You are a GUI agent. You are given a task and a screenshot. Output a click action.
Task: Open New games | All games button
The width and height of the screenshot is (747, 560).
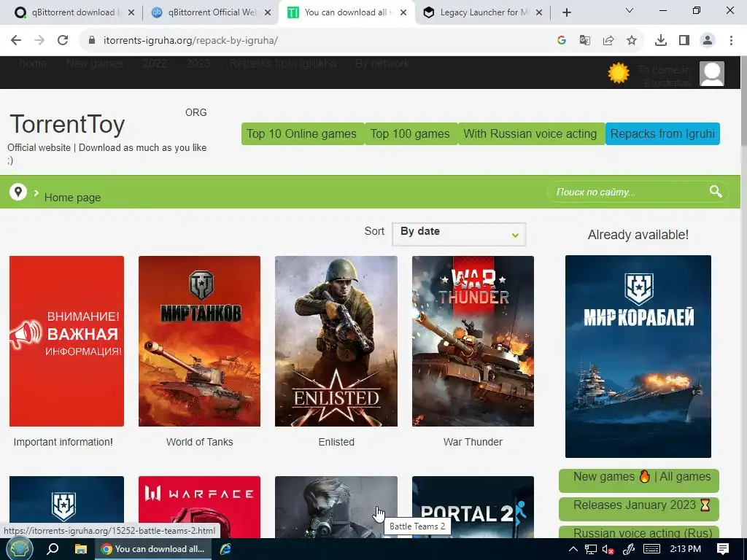(x=639, y=480)
